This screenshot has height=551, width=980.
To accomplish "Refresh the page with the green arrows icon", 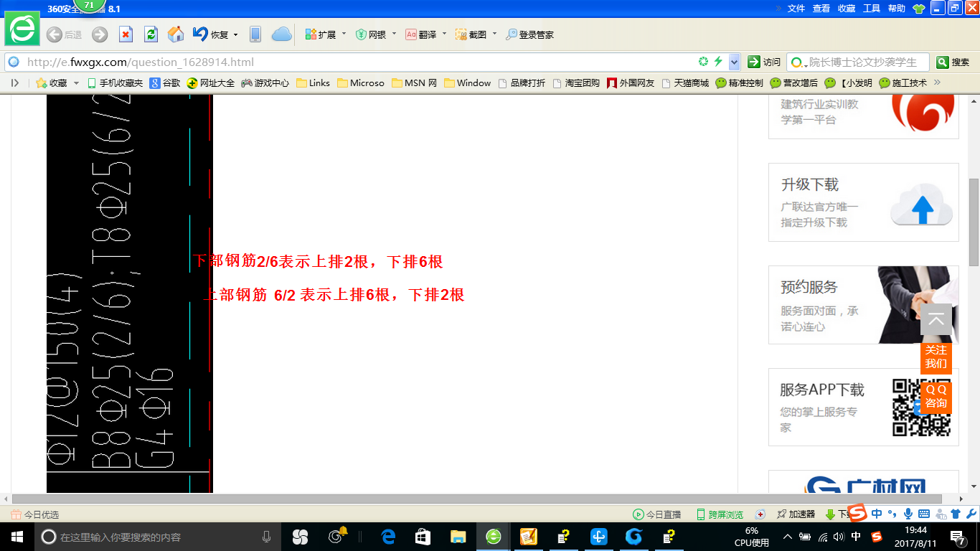I will click(151, 34).
